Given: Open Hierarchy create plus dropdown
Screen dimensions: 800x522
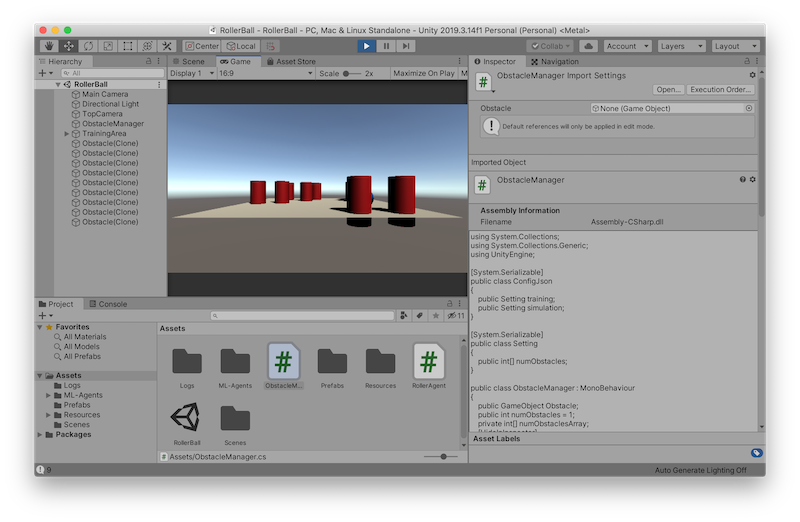Looking at the screenshot, I should (x=45, y=73).
